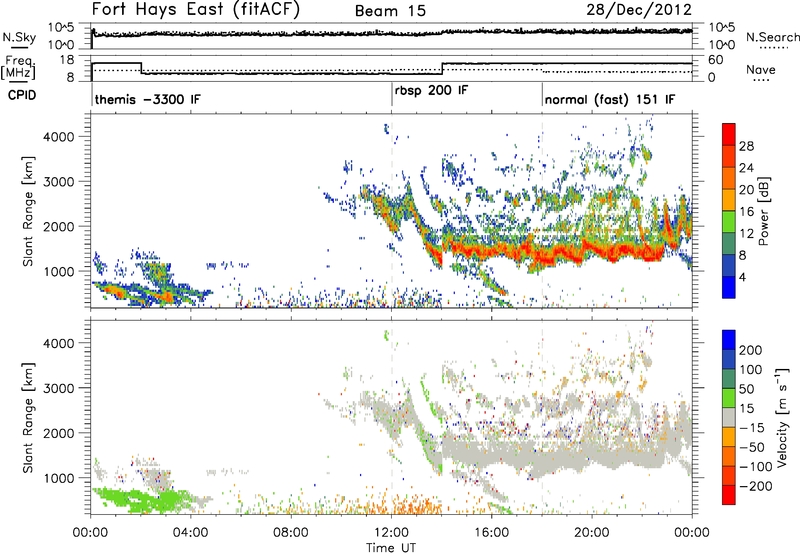Click the '200' Velocity colorbar value
The image size is (800, 554).
tap(751, 350)
